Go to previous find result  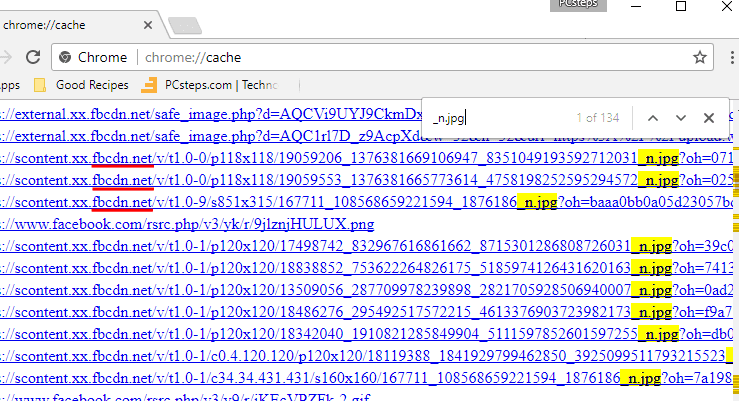pyautogui.click(x=653, y=118)
